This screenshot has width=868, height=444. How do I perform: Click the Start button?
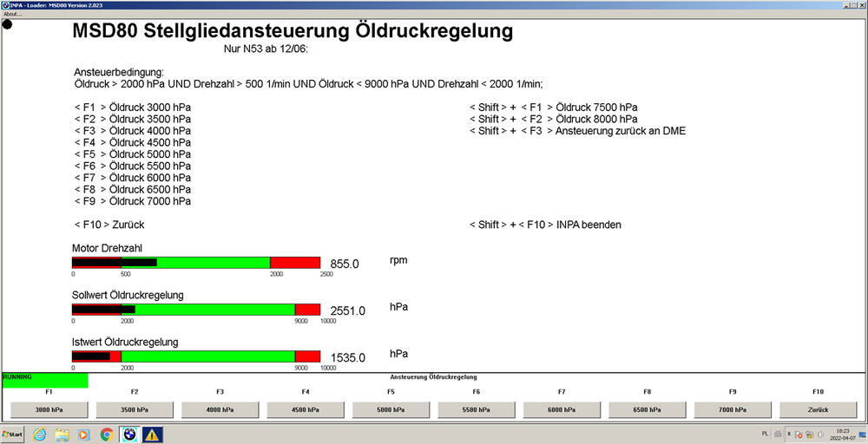click(x=12, y=434)
